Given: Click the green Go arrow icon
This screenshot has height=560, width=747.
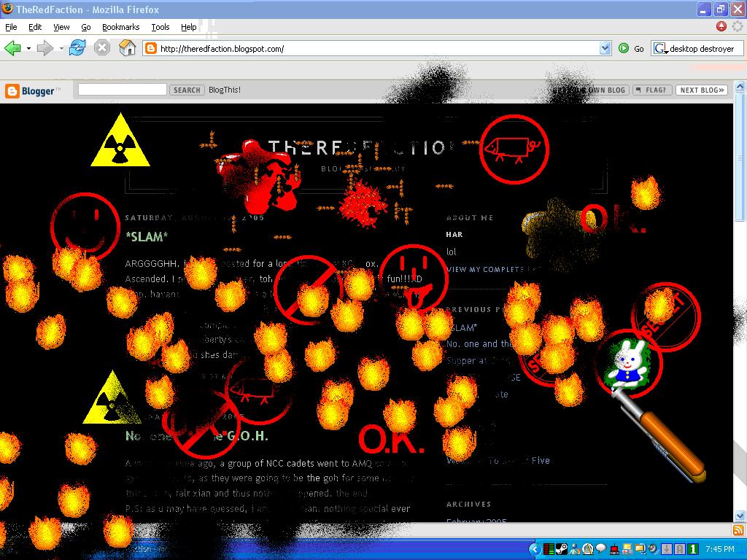Looking at the screenshot, I should click(623, 48).
